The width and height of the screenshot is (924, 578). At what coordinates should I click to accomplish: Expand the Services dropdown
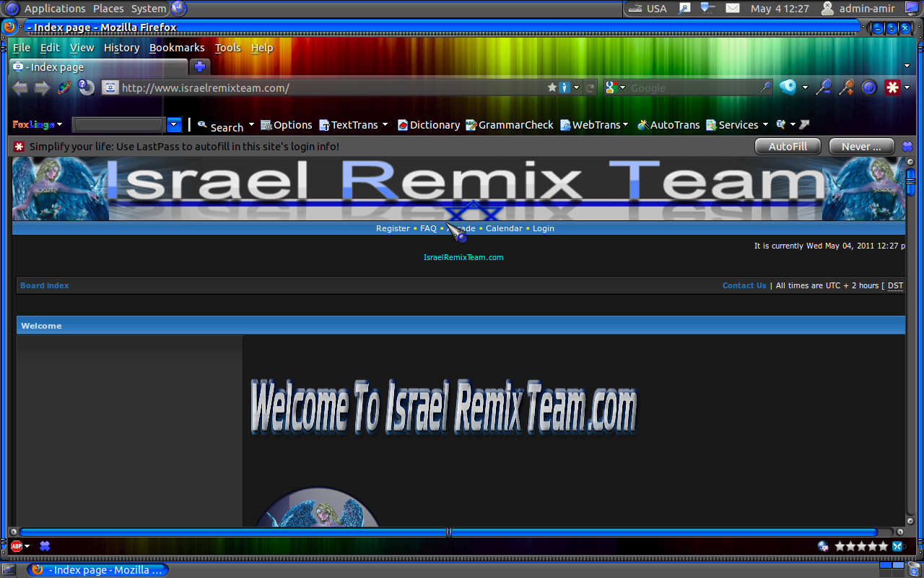765,125
